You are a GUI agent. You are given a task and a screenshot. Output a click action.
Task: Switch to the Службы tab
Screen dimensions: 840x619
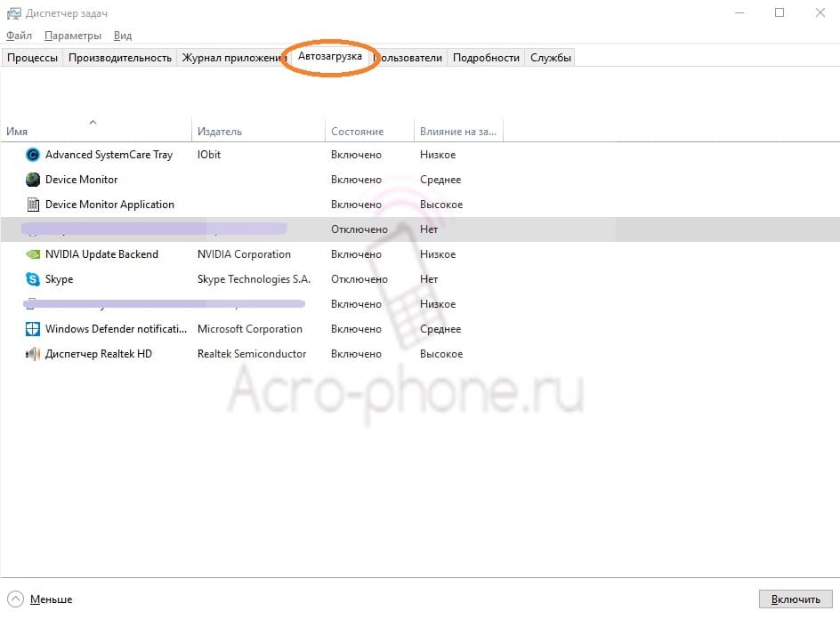[550, 58]
